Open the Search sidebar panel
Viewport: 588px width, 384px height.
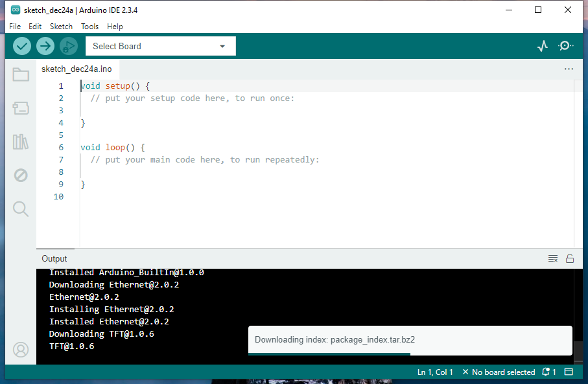tap(21, 209)
